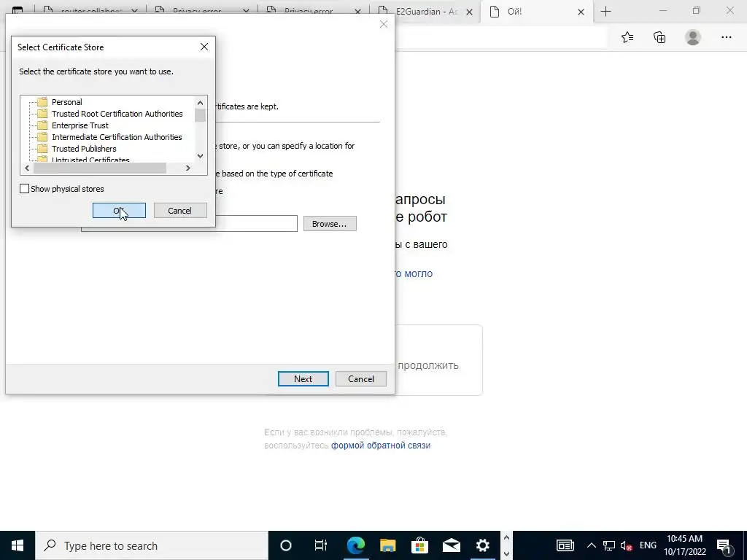Click the vertical scrollbar thumb in store list
This screenshot has width=747, height=560.
pos(200,115)
